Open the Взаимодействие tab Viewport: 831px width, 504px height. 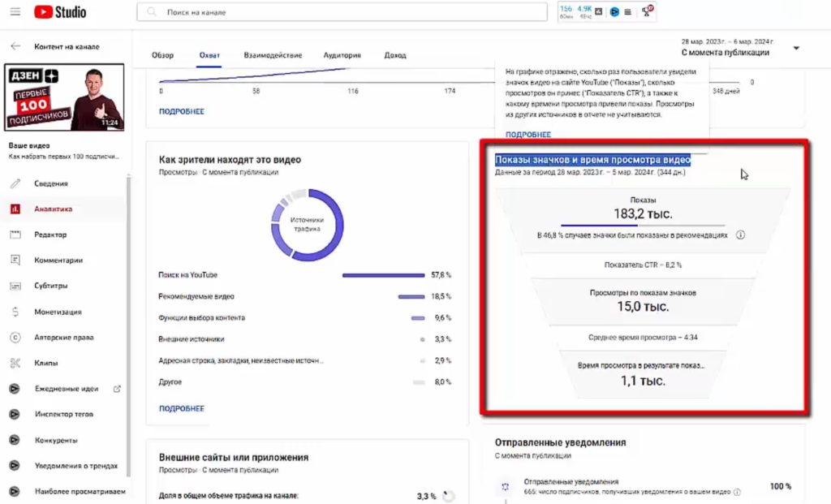(273, 55)
